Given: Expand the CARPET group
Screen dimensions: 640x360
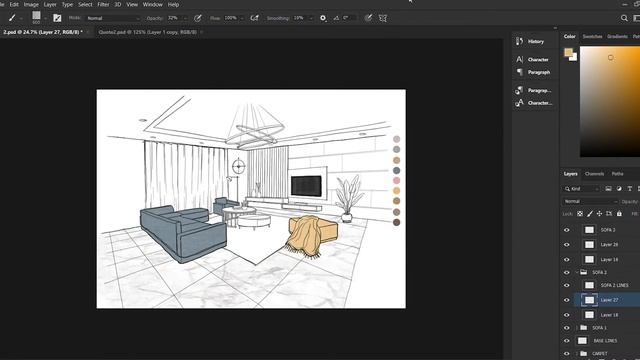Looking at the screenshot, I should (x=577, y=353).
